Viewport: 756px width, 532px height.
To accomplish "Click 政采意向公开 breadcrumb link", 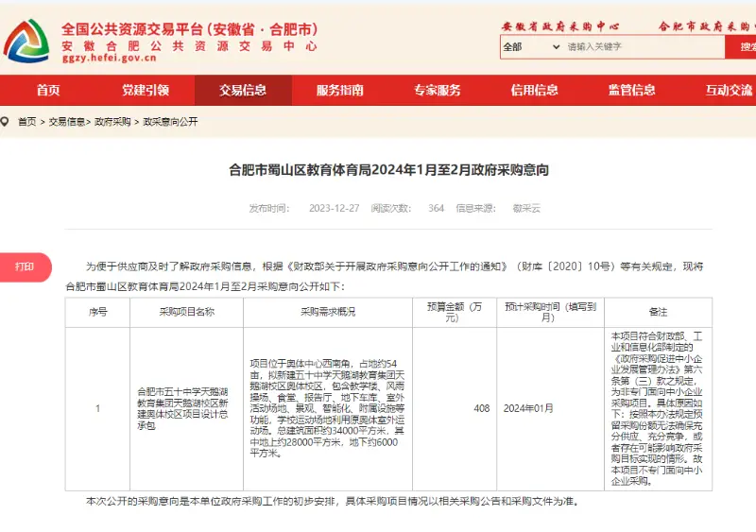I will [x=170, y=122].
